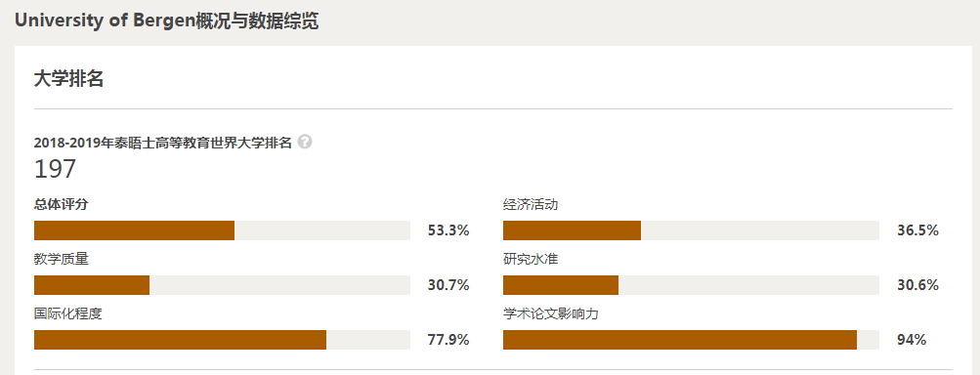Click the 经济活动 progress bar
The height and width of the screenshot is (375, 980).
click(691, 230)
